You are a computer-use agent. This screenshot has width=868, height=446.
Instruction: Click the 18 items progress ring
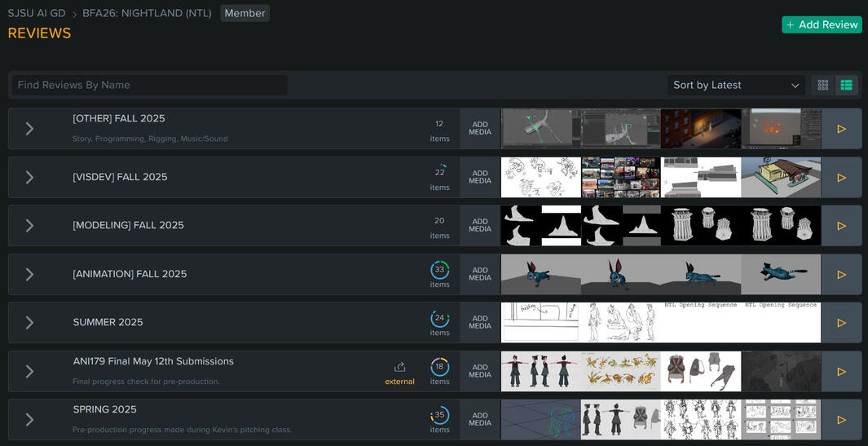(439, 367)
